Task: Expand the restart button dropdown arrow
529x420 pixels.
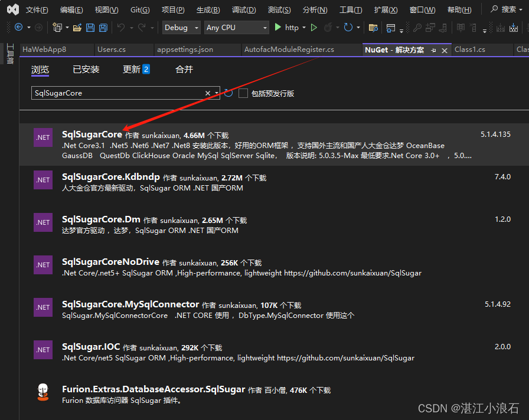Action: pyautogui.click(x=358, y=28)
